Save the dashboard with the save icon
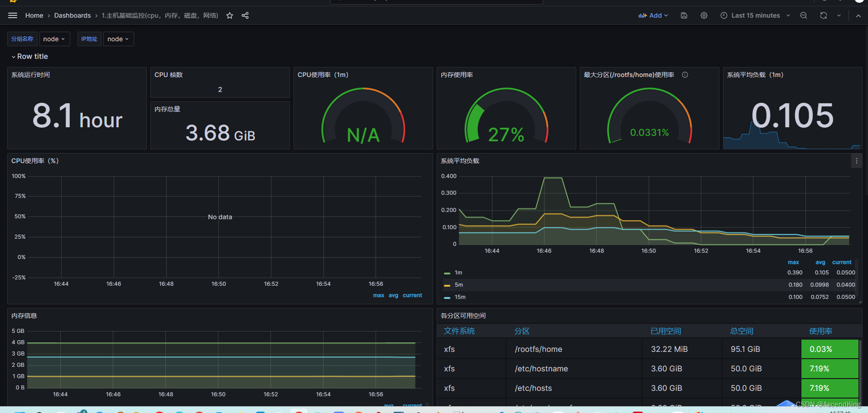Screen dimensions: 868x413 684,15
